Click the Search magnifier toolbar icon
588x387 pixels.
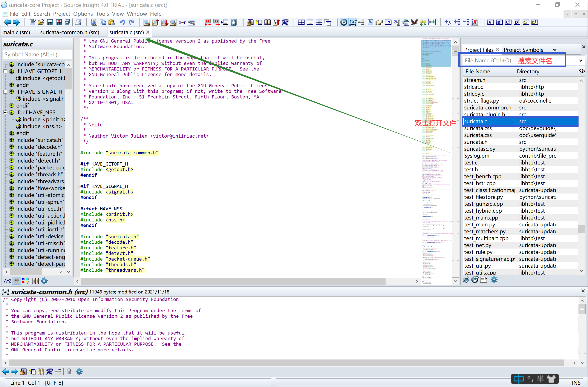147,22
